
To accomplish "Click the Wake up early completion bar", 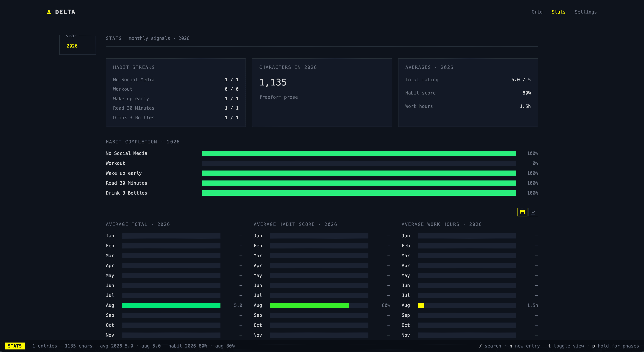I will (x=359, y=173).
